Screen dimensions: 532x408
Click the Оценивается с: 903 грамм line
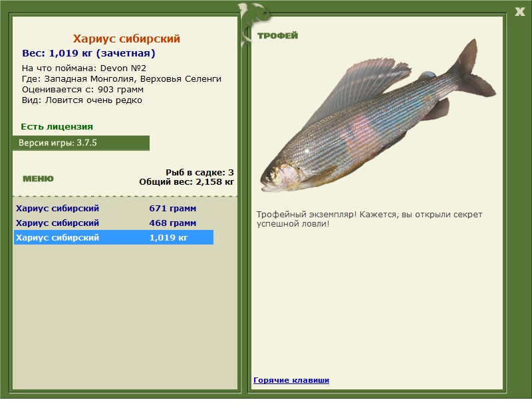(x=82, y=89)
